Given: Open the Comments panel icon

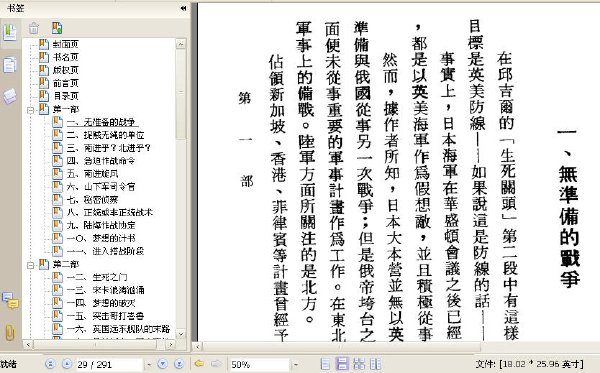Looking at the screenshot, I should point(10,300).
